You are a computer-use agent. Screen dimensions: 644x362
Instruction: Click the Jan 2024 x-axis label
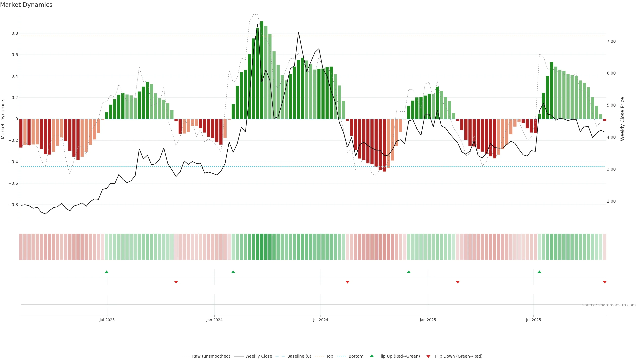pyautogui.click(x=214, y=320)
